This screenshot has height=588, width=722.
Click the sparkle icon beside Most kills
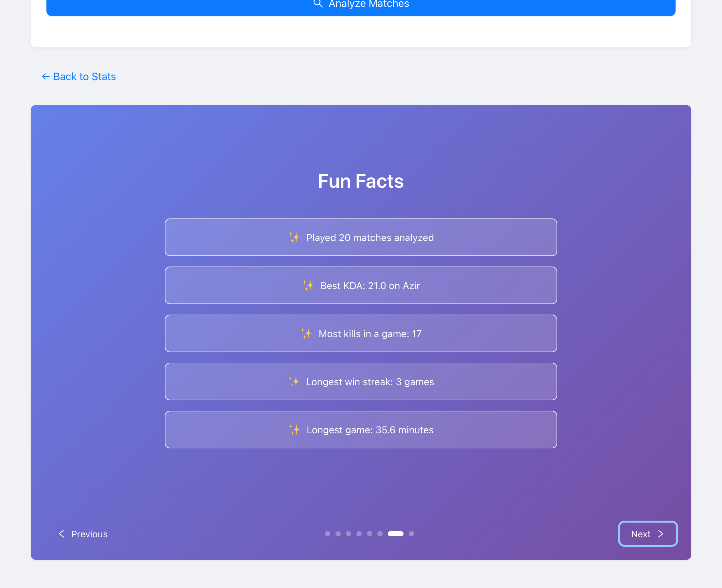306,334
